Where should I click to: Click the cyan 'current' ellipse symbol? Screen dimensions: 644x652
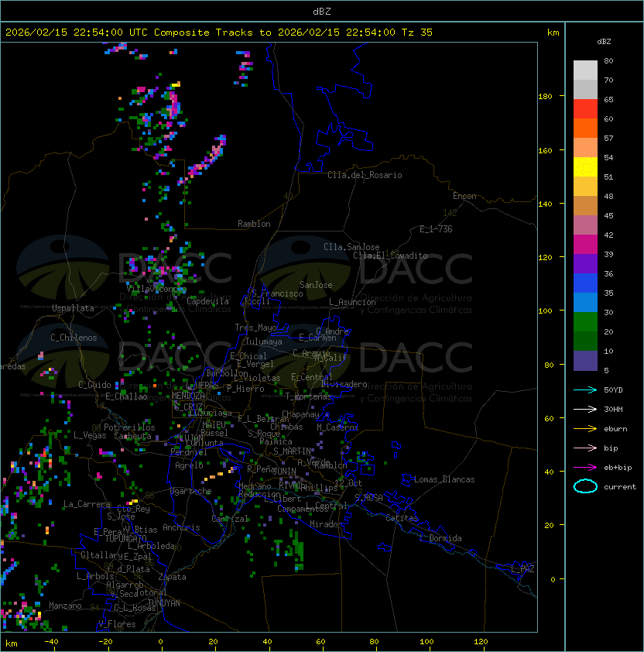pos(585,486)
